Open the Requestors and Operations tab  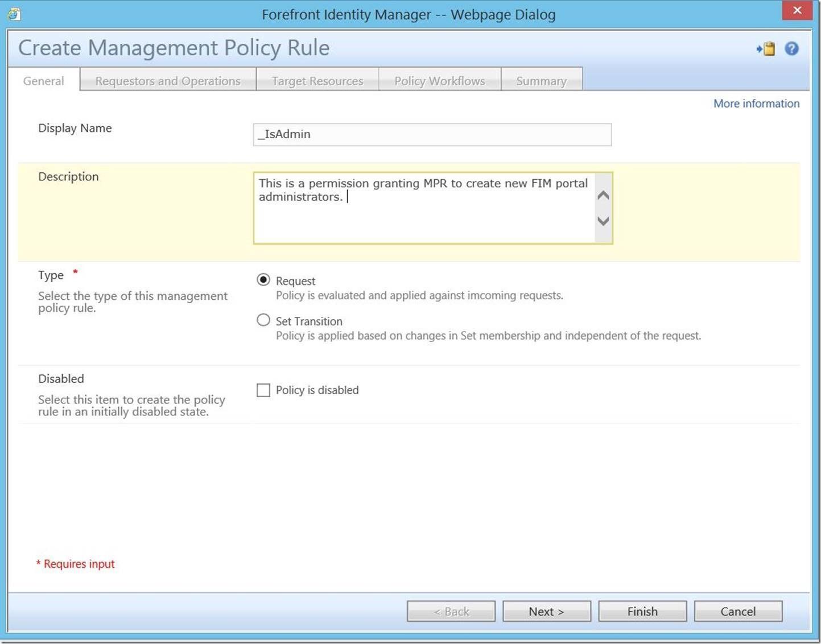pyautogui.click(x=168, y=81)
